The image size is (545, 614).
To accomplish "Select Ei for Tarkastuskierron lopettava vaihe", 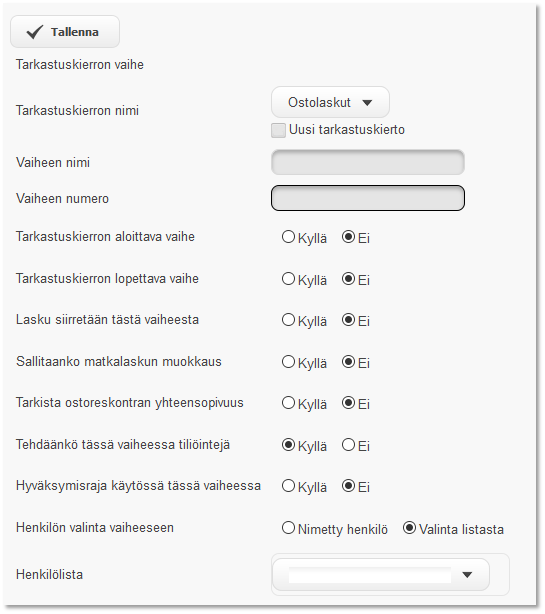I will pos(348,279).
